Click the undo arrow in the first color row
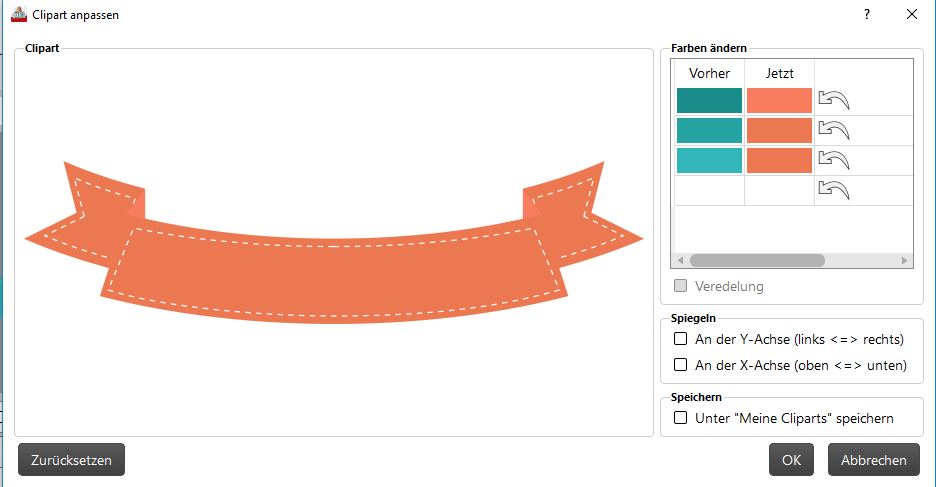 pyautogui.click(x=833, y=99)
